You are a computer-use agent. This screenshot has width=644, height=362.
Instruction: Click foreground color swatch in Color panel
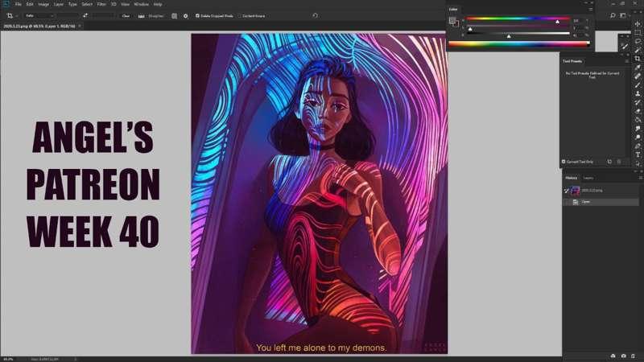click(452, 20)
